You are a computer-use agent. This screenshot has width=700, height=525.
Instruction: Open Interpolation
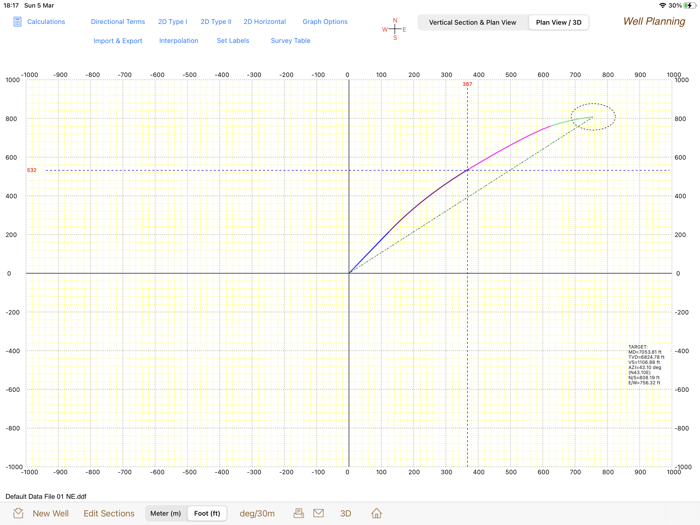click(x=179, y=41)
